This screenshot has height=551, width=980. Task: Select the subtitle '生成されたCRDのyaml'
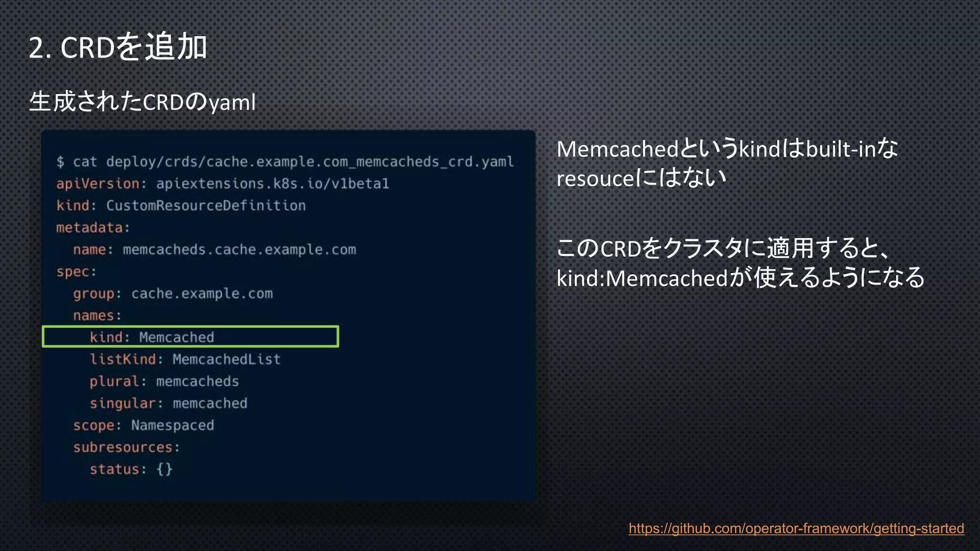pyautogui.click(x=143, y=102)
